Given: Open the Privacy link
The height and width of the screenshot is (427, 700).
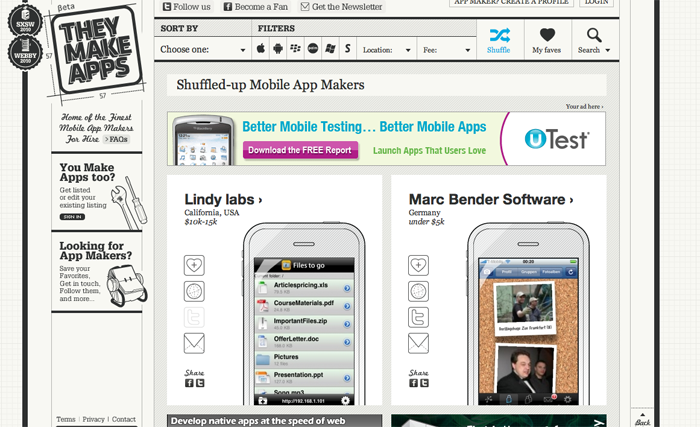Looking at the screenshot, I should click(93, 419).
